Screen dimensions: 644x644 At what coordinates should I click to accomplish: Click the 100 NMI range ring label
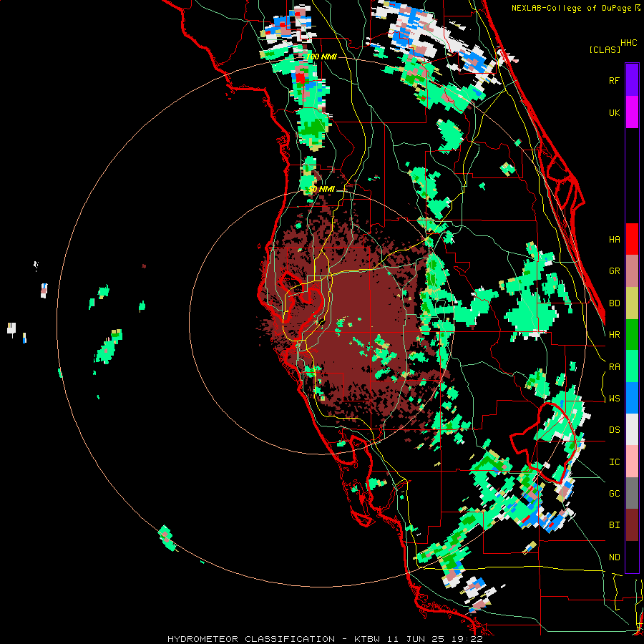321,57
